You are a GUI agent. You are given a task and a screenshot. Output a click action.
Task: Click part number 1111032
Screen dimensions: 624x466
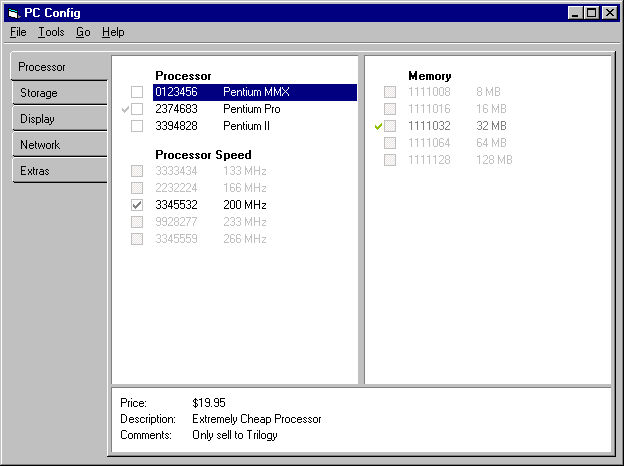tap(429, 126)
